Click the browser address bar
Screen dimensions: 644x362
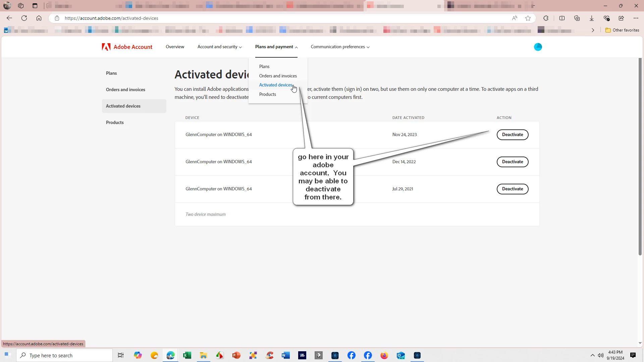tap(268, 18)
